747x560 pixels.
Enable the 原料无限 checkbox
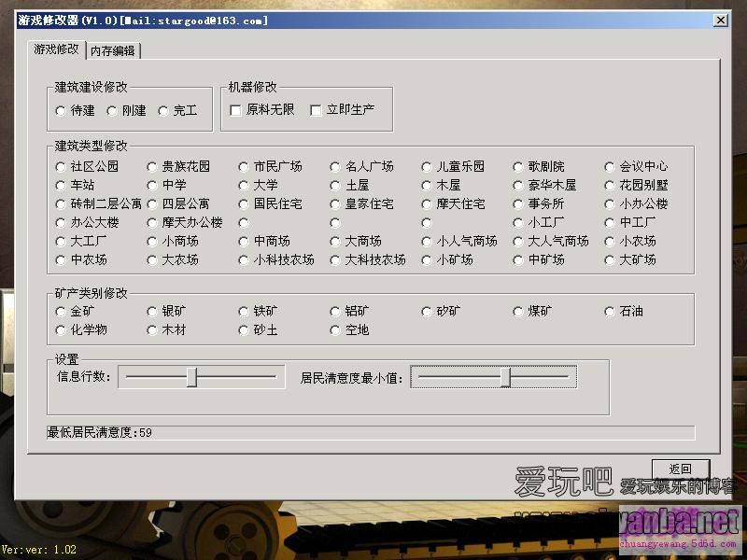tap(236, 110)
